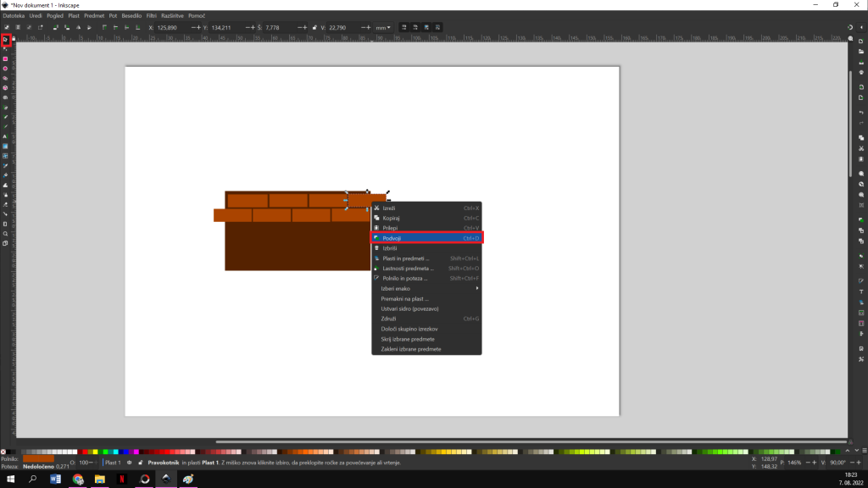Click Zakleni izbrane predmete
Image resolution: width=868 pixels, height=488 pixels.
pos(426,349)
